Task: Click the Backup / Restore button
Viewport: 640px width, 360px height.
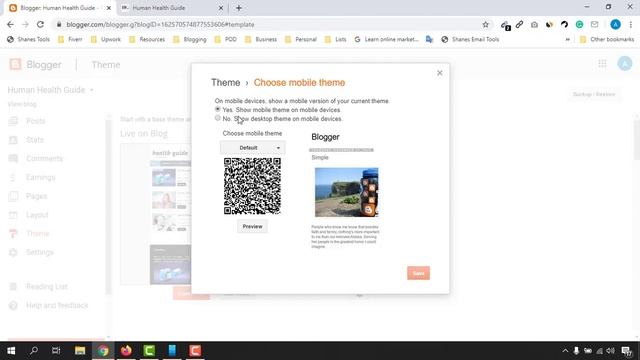Action: tap(593, 94)
